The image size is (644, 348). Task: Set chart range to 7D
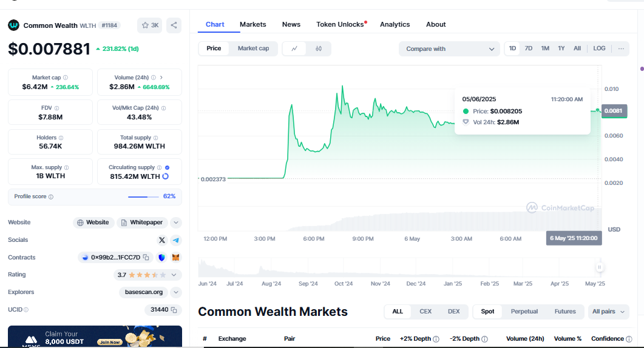529,49
